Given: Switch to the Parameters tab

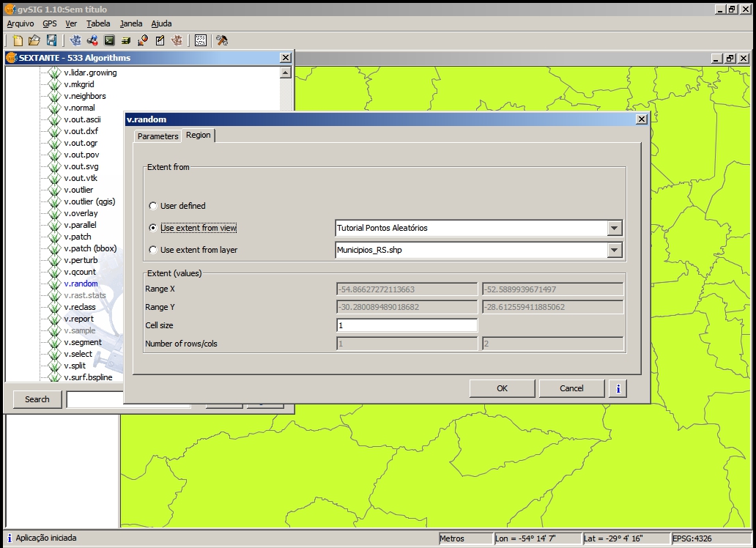Looking at the screenshot, I should (157, 136).
